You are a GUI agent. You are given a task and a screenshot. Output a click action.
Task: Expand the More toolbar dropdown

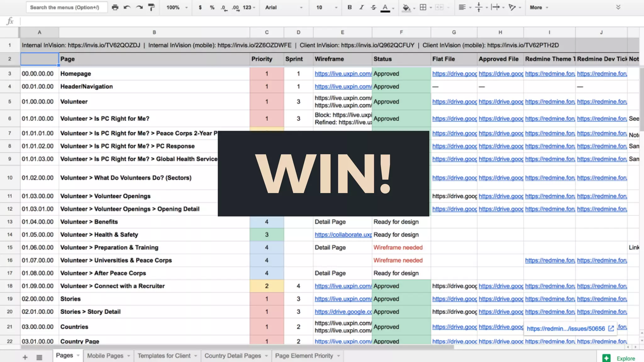click(x=539, y=7)
